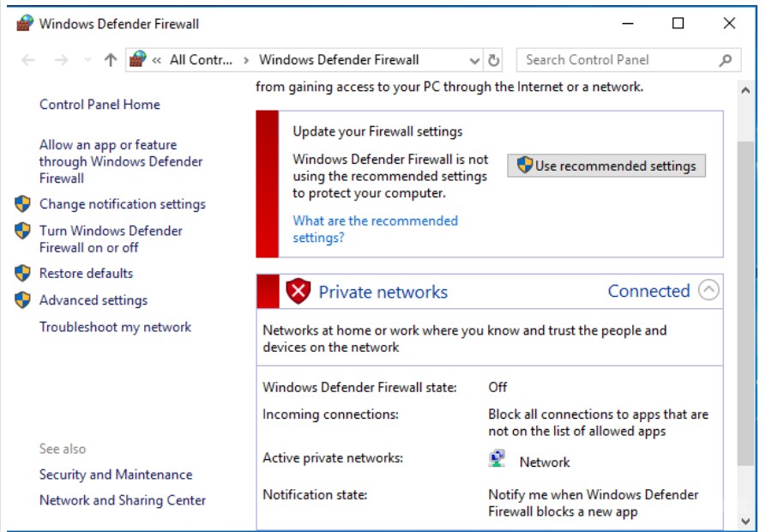Click scrollbar down arrow

click(745, 521)
